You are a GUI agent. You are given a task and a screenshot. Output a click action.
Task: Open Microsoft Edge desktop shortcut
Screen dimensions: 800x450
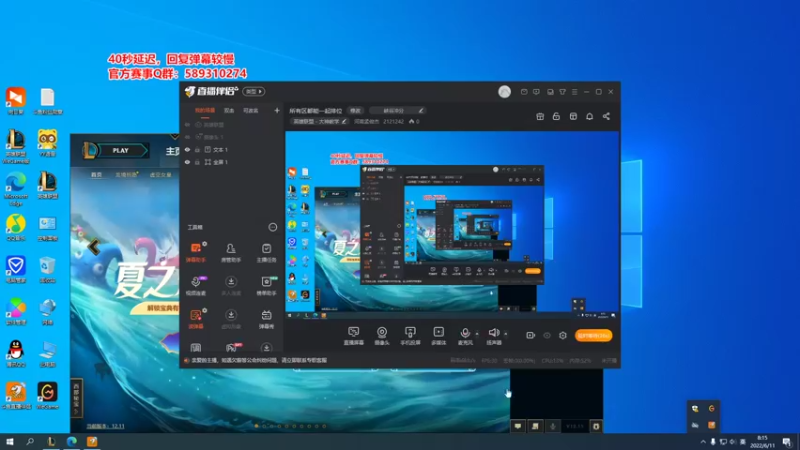[16, 188]
